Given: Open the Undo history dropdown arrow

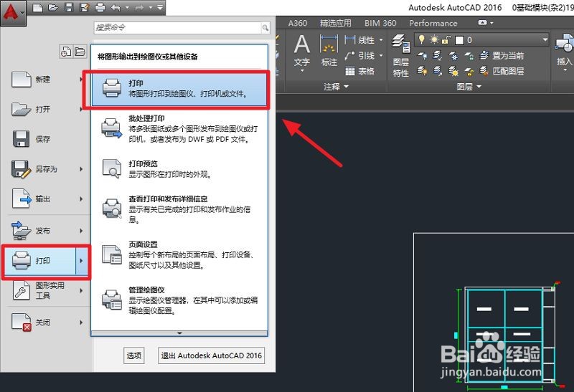Looking at the screenshot, I should click(127, 7).
